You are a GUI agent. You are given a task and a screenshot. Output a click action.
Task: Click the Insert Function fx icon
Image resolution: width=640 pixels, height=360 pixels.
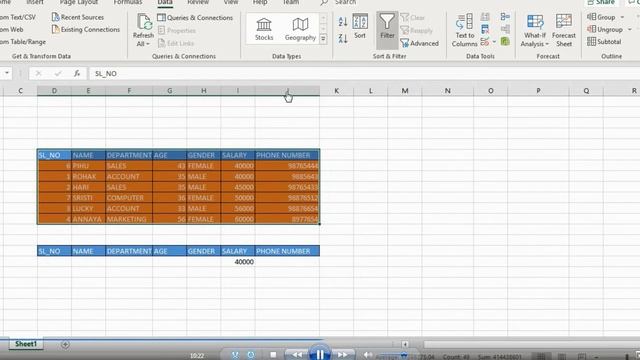pos(77,73)
